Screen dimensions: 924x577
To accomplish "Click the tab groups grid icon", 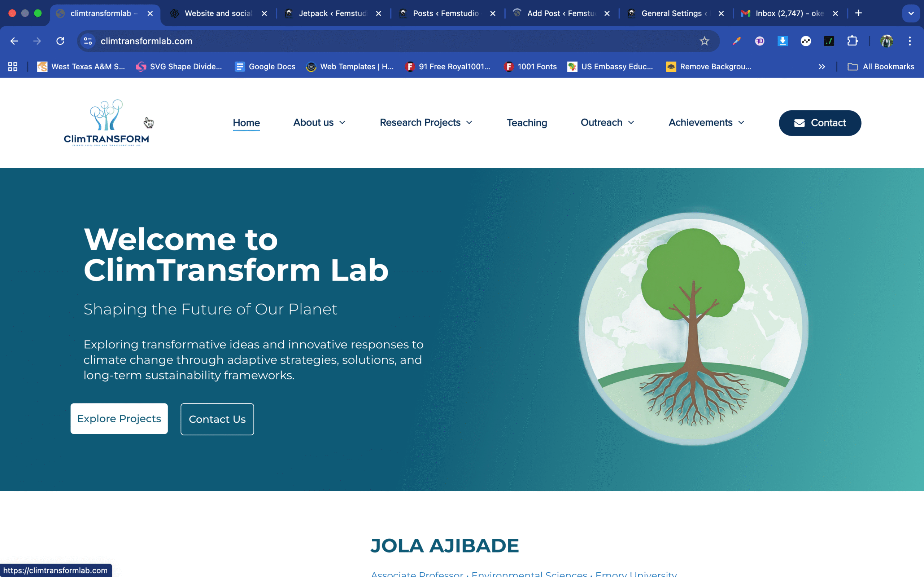I will [x=12, y=66].
